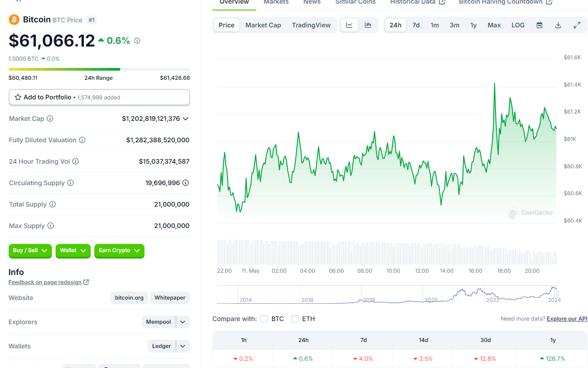Open the calendar date range picker icon
The image size is (588, 368).
pos(539,25)
